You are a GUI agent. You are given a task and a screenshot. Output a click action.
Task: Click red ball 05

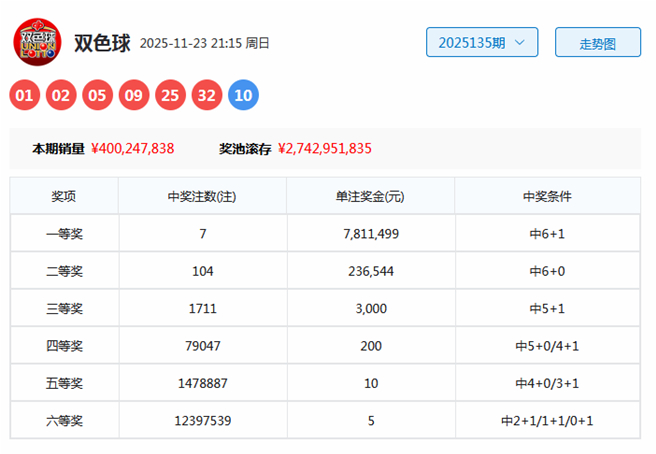(x=97, y=95)
